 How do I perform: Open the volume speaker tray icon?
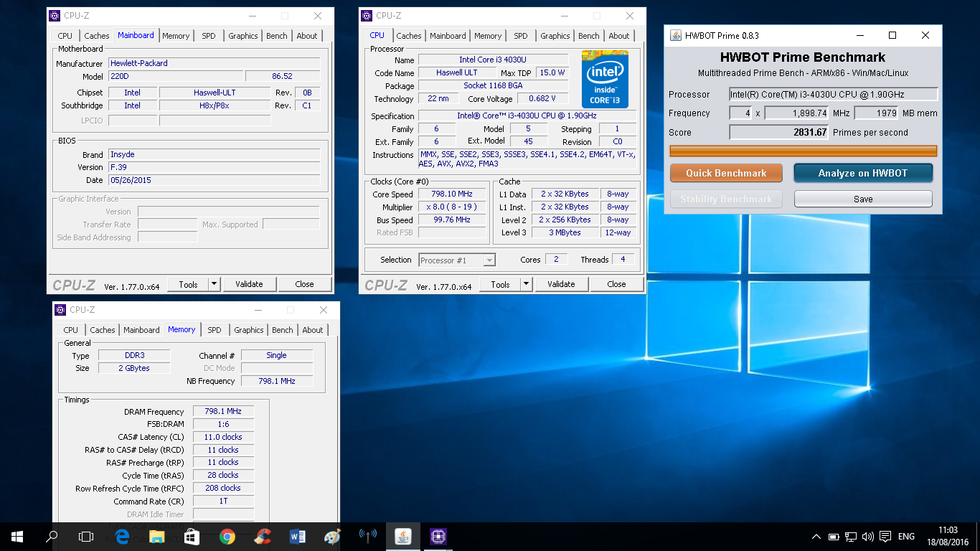(x=868, y=537)
